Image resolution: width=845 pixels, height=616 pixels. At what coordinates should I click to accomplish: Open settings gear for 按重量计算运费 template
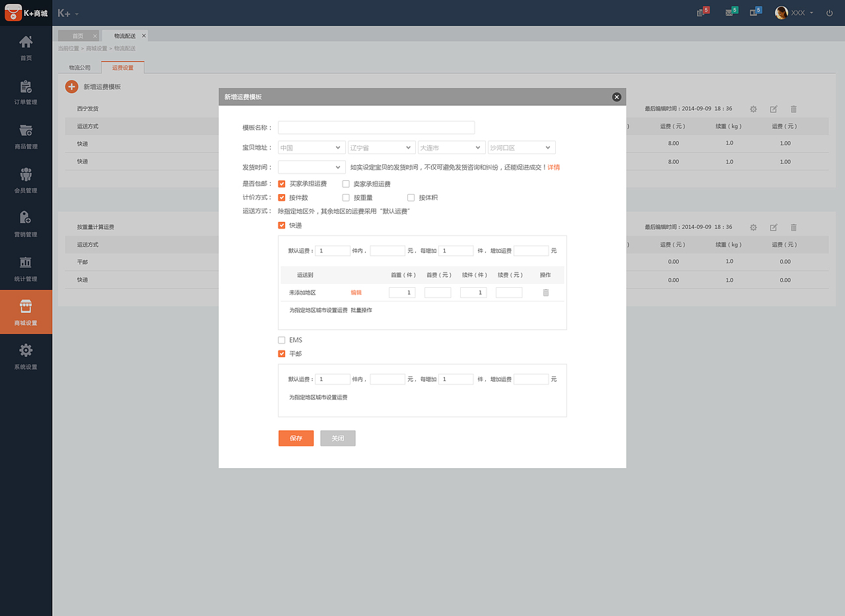click(753, 227)
